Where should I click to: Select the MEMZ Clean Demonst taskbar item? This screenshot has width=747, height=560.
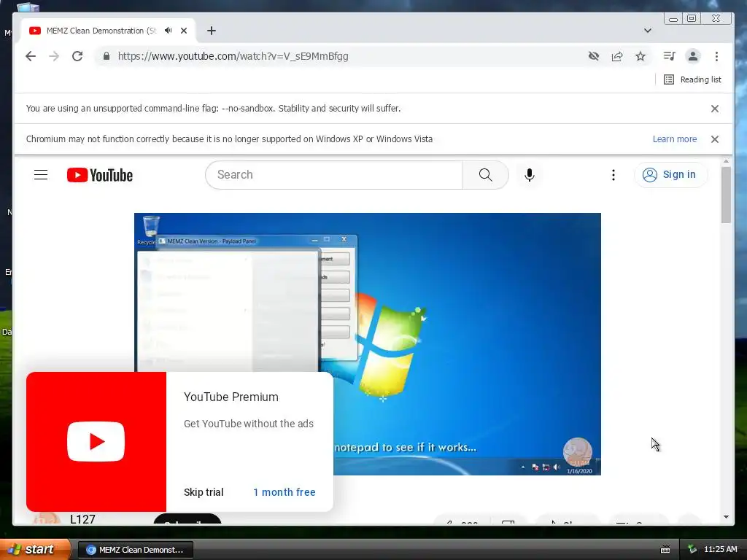click(135, 550)
